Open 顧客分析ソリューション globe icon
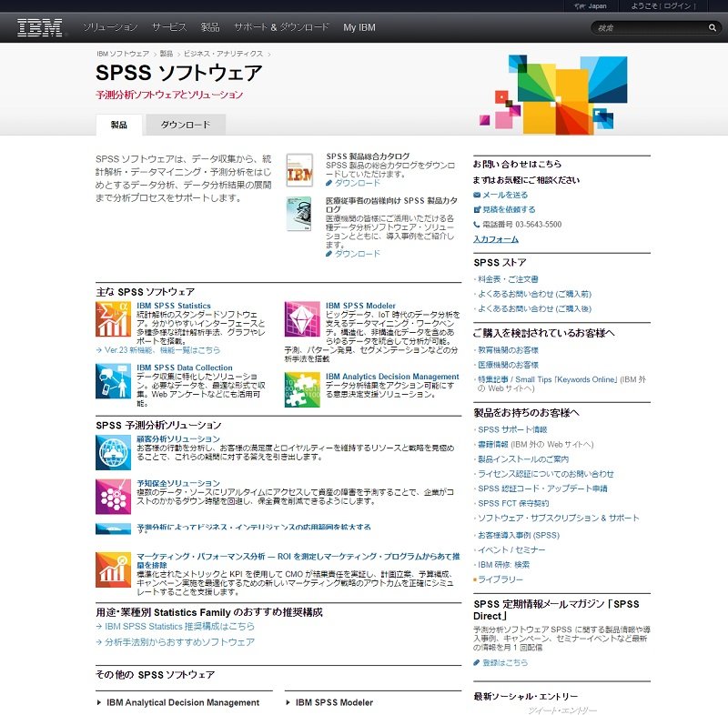This screenshot has width=728, height=715. [113, 452]
